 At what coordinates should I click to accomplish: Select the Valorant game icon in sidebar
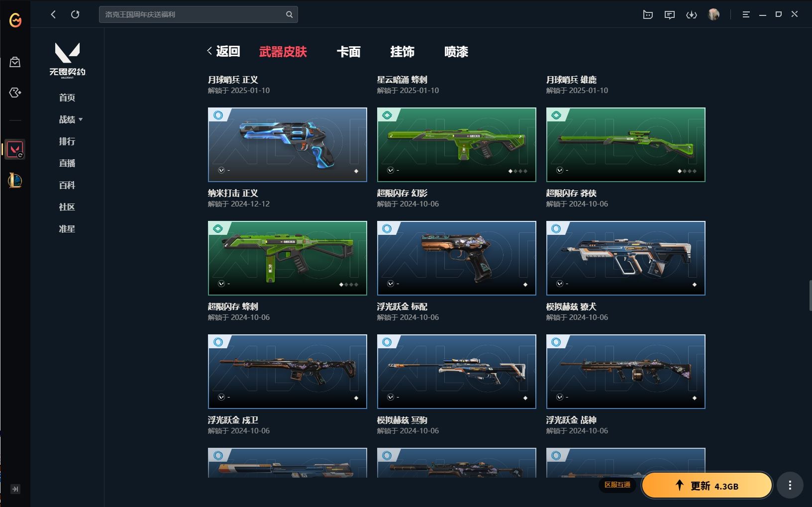pos(15,149)
